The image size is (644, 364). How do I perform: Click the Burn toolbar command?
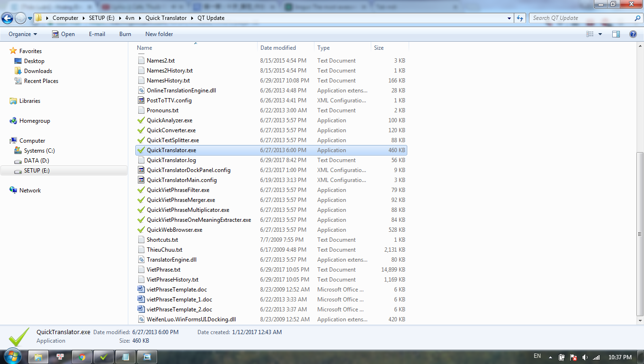[x=125, y=34]
